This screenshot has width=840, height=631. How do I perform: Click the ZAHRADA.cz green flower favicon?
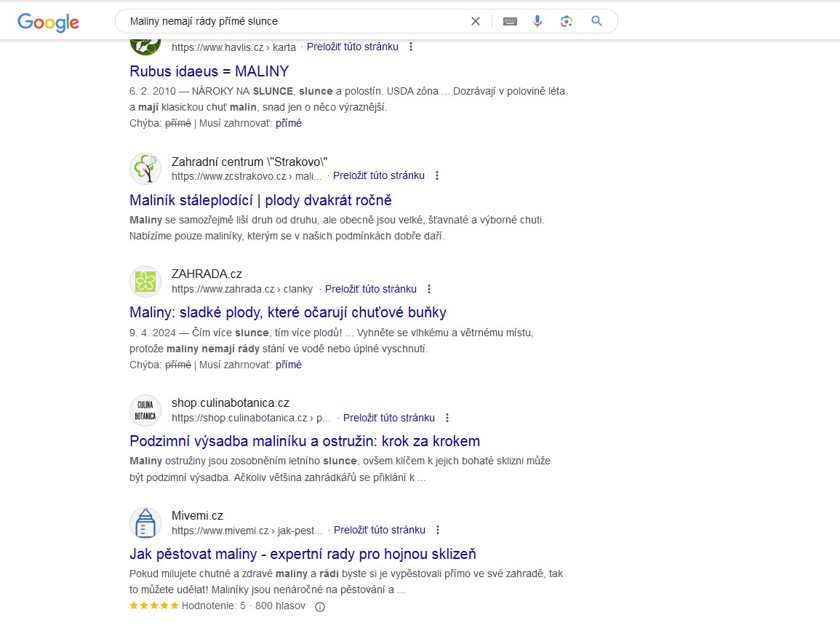point(145,282)
